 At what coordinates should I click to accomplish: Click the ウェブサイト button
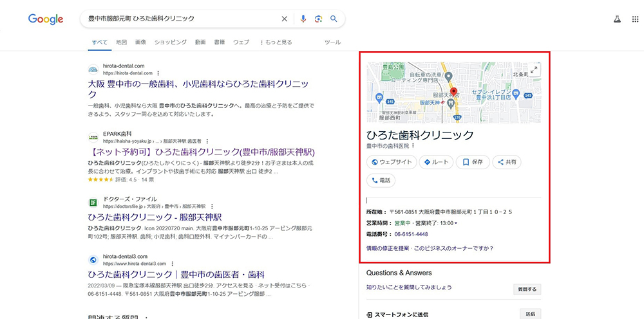click(x=391, y=162)
